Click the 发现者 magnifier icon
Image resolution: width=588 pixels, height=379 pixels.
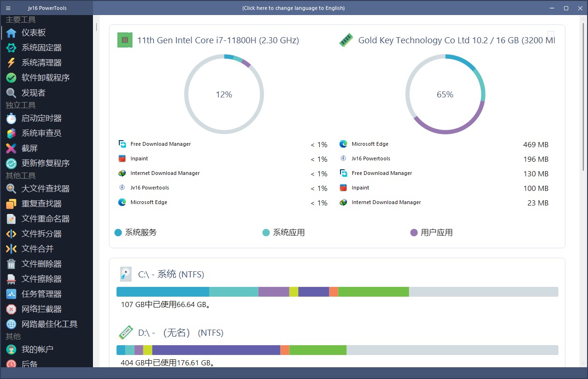coord(11,93)
